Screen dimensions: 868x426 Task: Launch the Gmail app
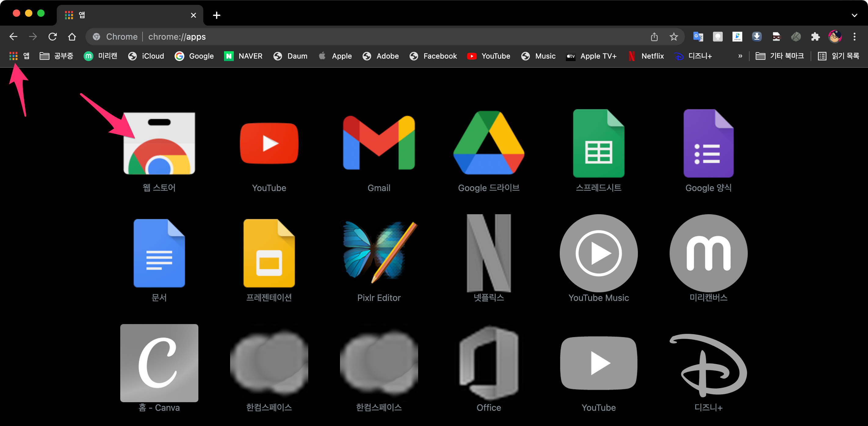click(379, 143)
